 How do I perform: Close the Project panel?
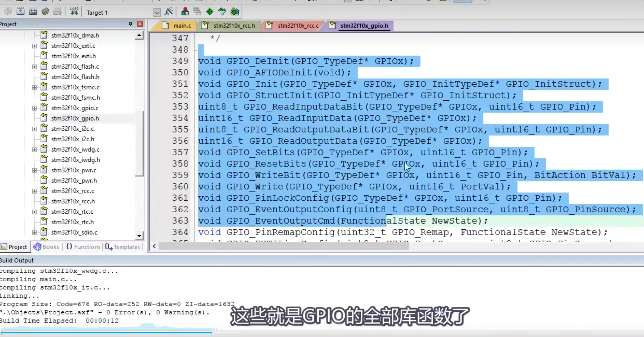point(140,24)
